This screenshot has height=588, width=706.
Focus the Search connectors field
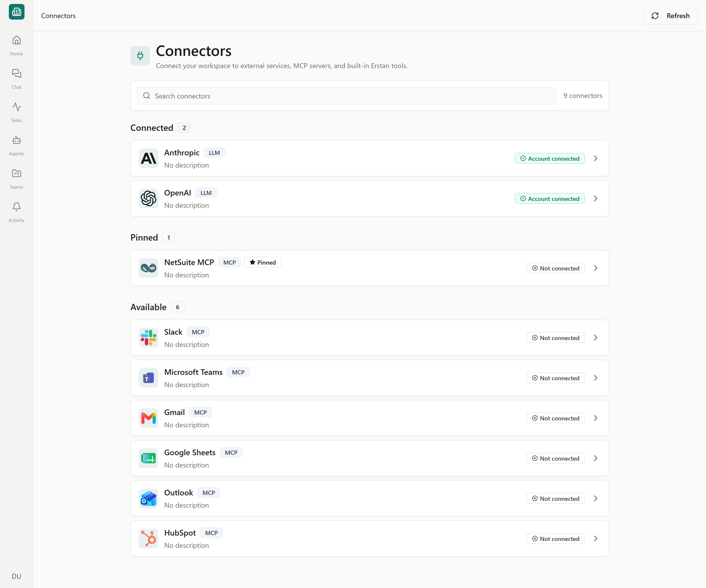pos(346,96)
